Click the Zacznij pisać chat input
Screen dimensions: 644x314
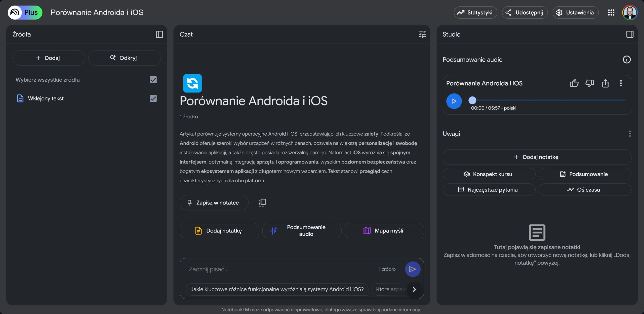[x=279, y=269]
